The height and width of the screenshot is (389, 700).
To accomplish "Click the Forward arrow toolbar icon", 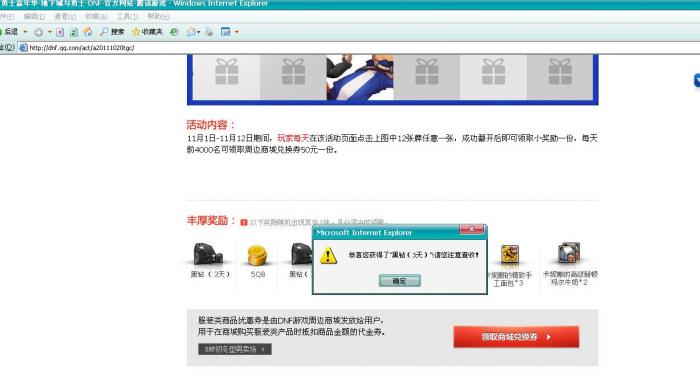I will coord(39,32).
